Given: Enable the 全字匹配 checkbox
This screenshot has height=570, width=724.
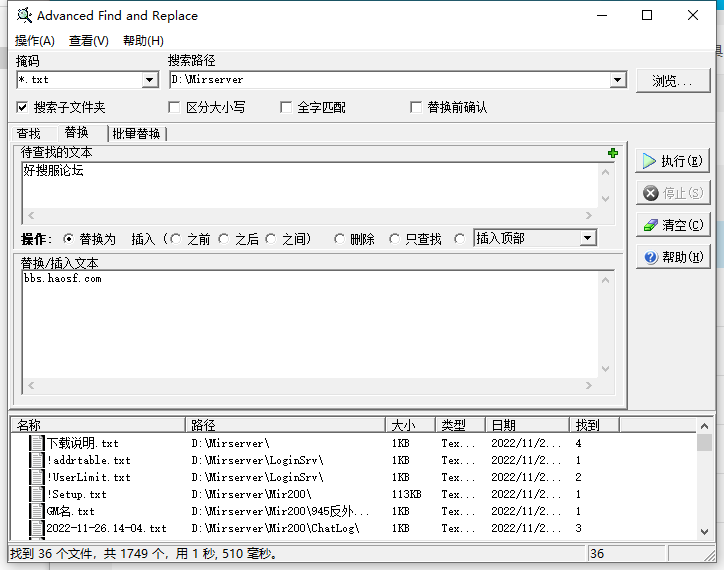Looking at the screenshot, I should click(286, 108).
